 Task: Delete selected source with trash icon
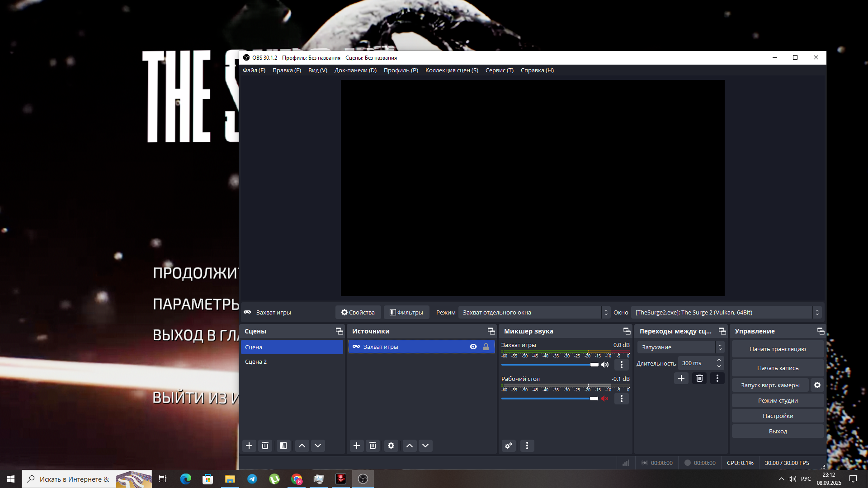pyautogui.click(x=373, y=446)
